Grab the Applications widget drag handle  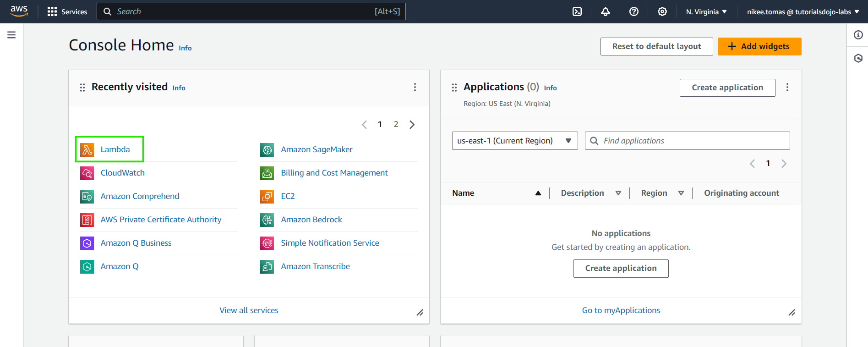point(454,87)
